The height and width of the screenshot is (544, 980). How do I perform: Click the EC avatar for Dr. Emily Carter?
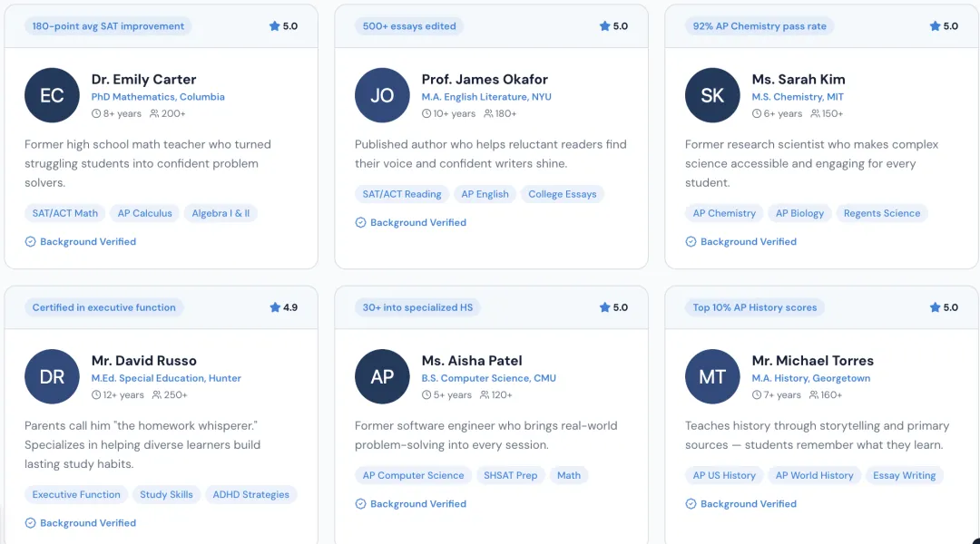[52, 95]
